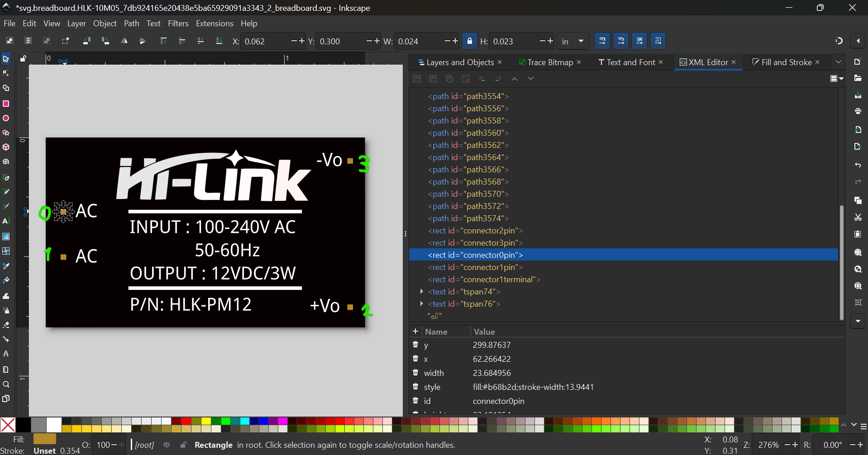This screenshot has height=455, width=868.
Task: Delete the style attribute
Action: point(415,386)
